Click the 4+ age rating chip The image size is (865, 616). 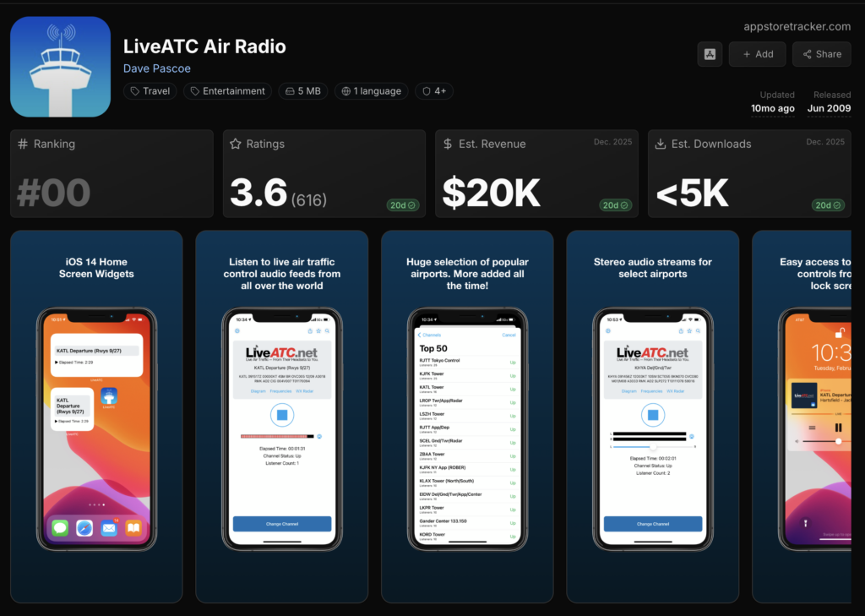433,91
